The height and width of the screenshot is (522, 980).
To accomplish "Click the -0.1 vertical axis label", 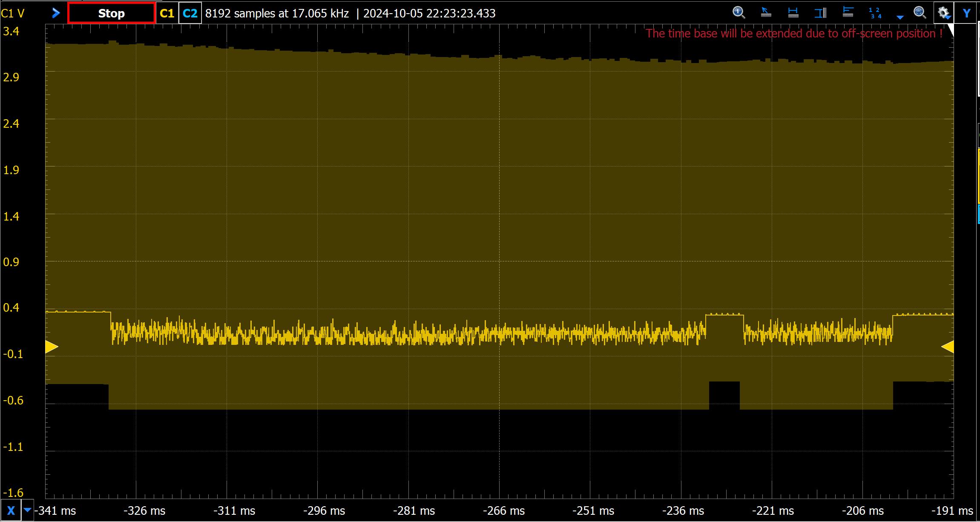I will point(12,354).
